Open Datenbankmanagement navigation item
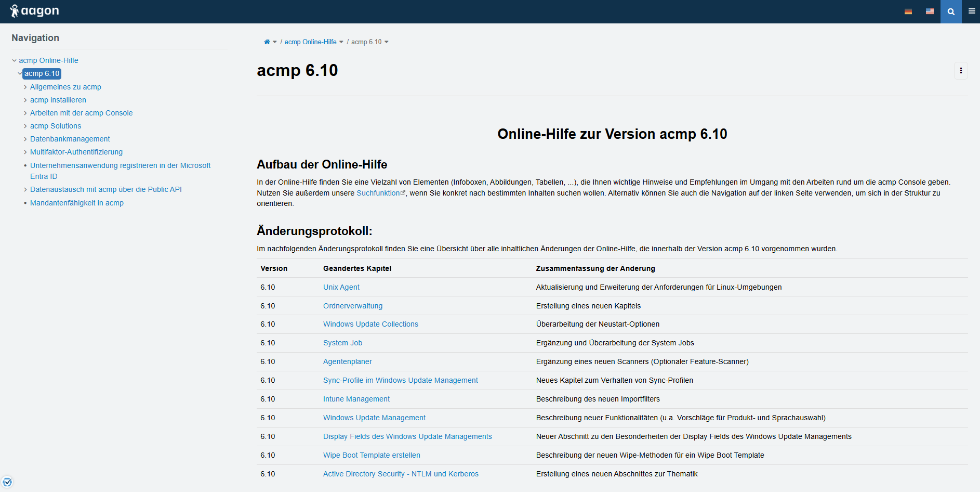This screenshot has height=492, width=980. tap(70, 139)
